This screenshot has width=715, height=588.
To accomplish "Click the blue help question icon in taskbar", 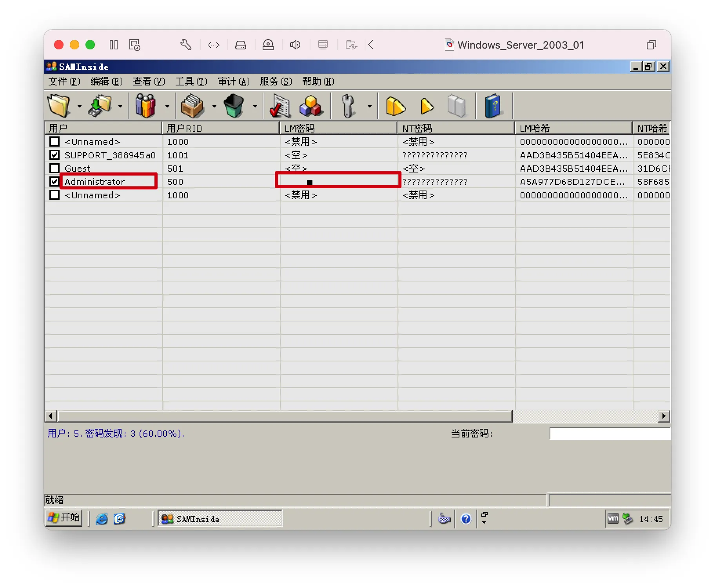I will pos(466,519).
